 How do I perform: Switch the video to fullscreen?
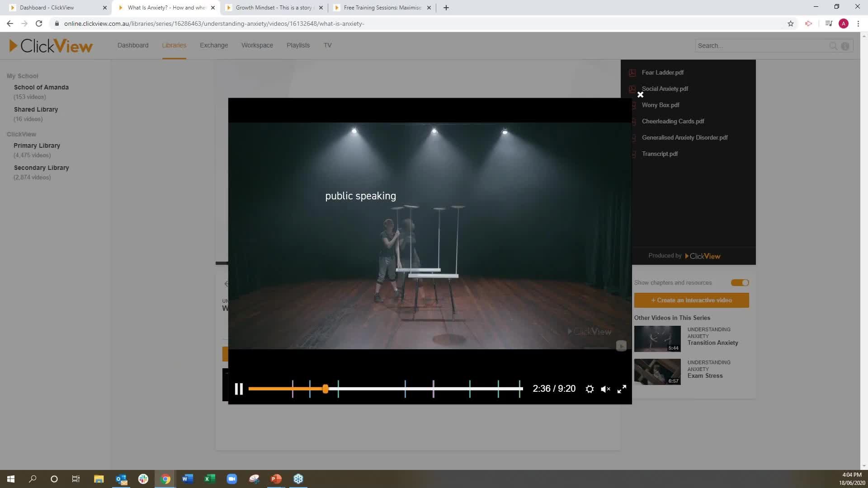click(x=622, y=389)
